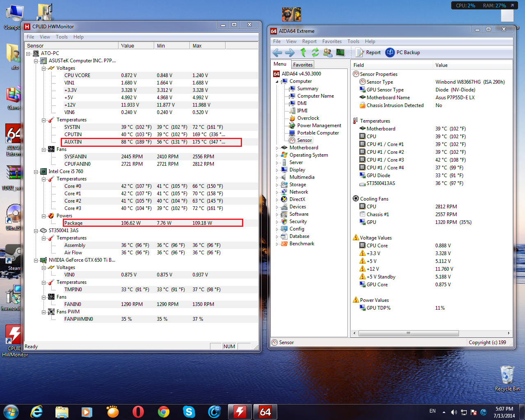
Task: Open the Tools menu in HWMonitor
Action: point(62,37)
